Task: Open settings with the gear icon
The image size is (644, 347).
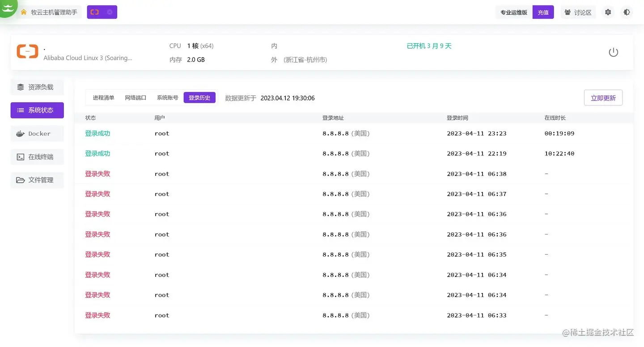Action: tap(608, 12)
